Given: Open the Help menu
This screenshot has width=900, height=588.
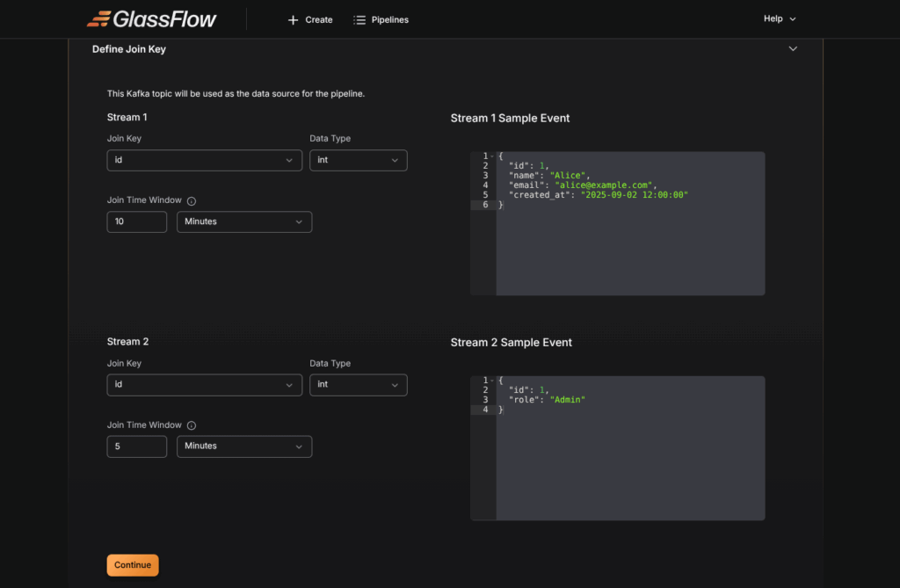Looking at the screenshot, I should pos(779,19).
